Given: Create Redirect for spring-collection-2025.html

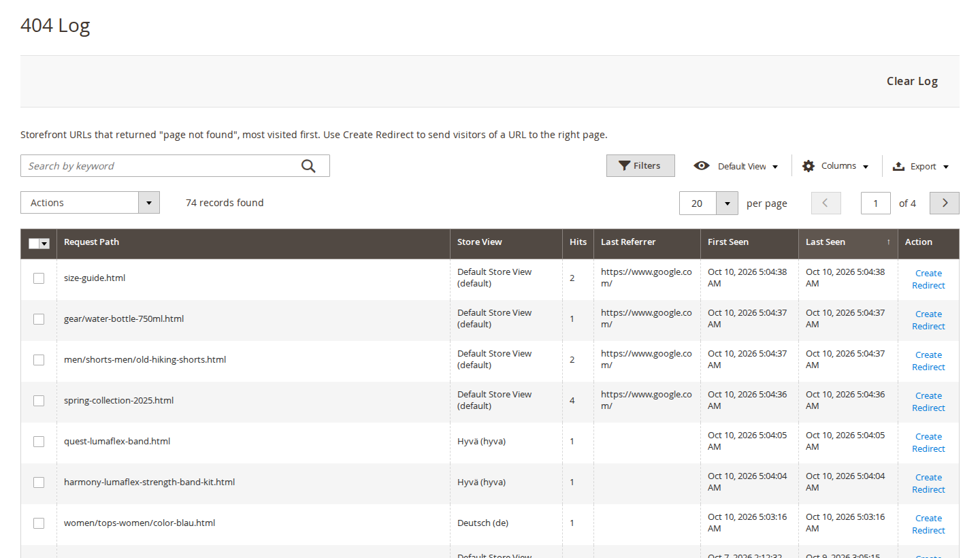Looking at the screenshot, I should (x=928, y=401).
